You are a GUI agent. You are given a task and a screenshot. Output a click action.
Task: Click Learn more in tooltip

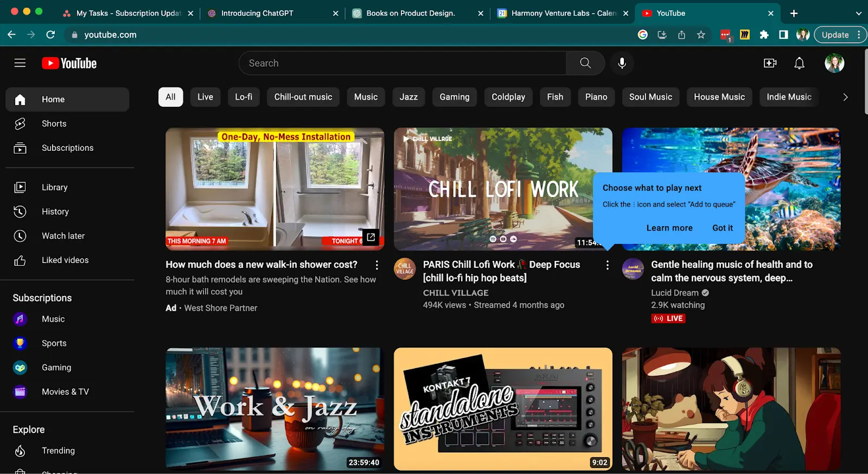[669, 228]
